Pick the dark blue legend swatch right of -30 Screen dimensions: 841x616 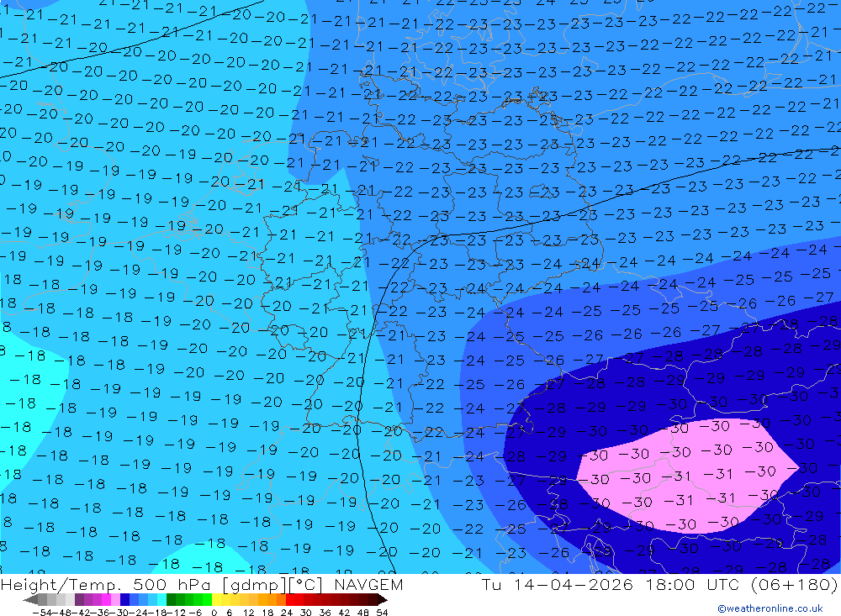(124, 600)
